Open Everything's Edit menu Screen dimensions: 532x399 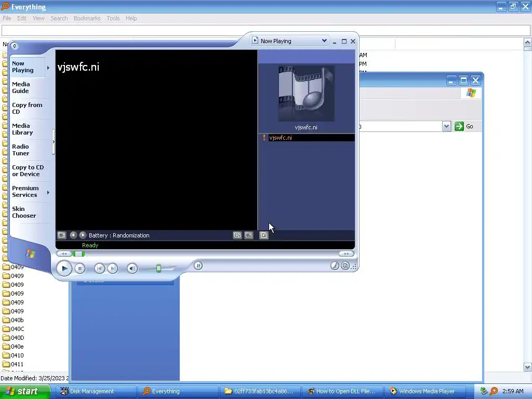pos(22,18)
